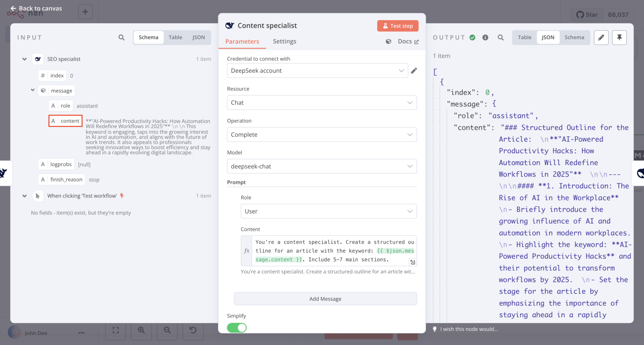This screenshot has height=345, width=644.
Task: Click the info icon in the OUTPUT header
Action: pos(485,37)
